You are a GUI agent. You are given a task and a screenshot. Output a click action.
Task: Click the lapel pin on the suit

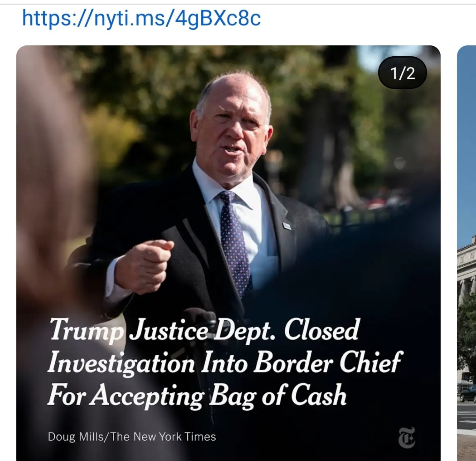pyautogui.click(x=287, y=226)
